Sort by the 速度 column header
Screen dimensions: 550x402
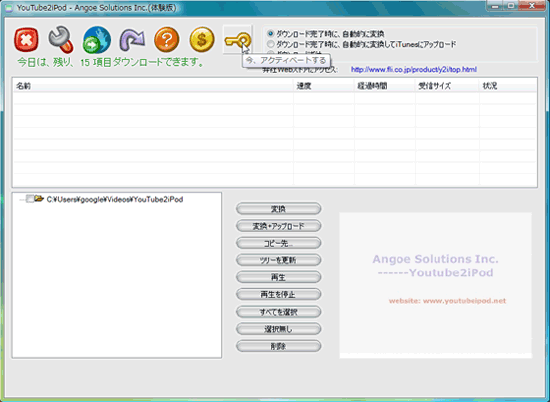click(x=324, y=86)
